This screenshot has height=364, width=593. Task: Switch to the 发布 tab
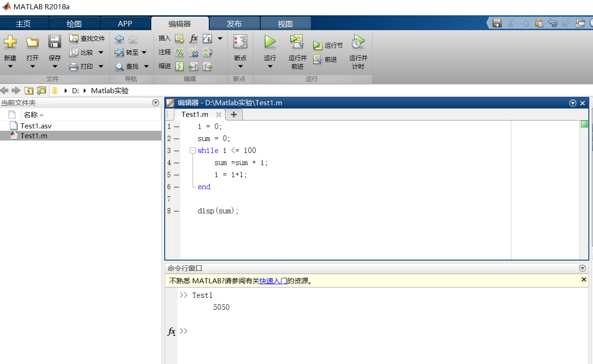click(x=234, y=24)
